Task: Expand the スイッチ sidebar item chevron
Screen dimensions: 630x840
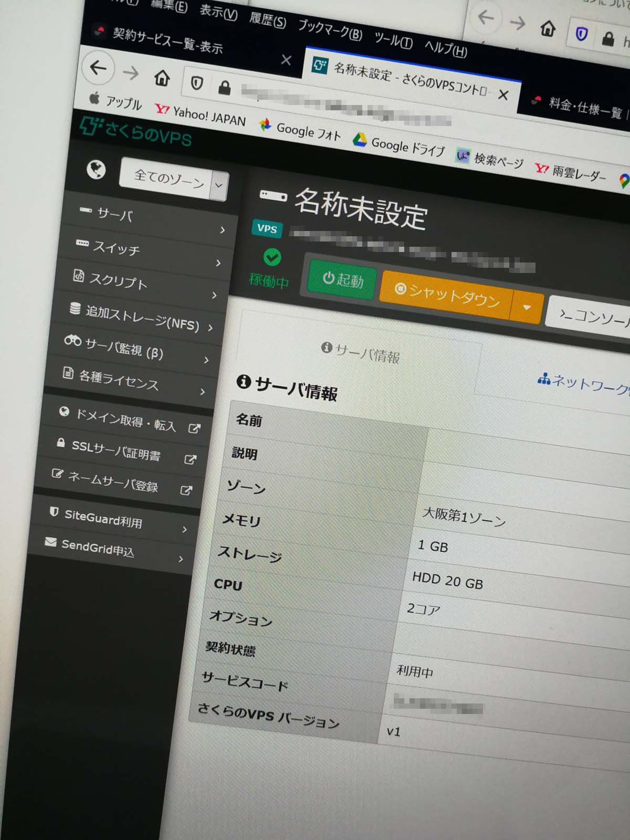Action: click(218, 262)
